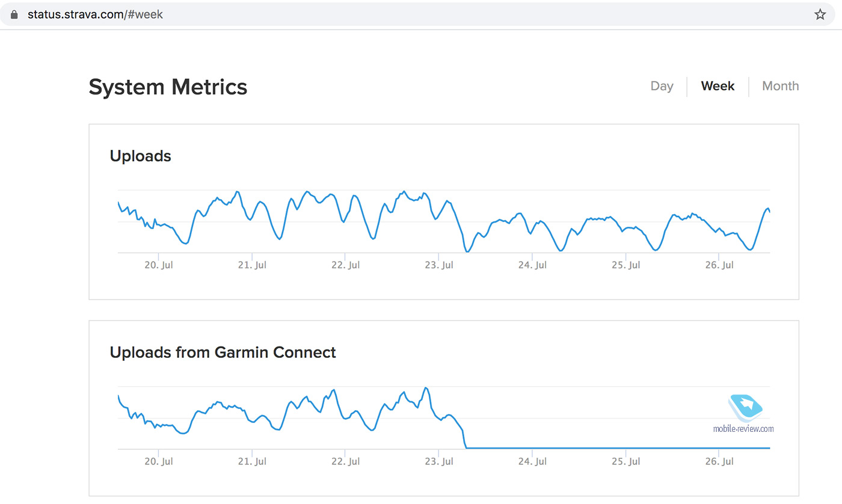Click mobile-review.com watermark text
Image resolution: width=842 pixels, height=504 pixels.
coord(743,429)
